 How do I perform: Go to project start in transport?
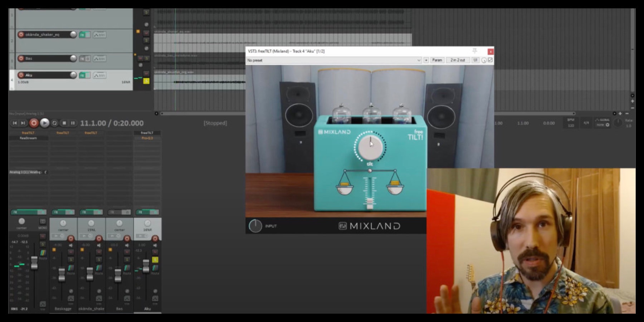[x=15, y=123]
